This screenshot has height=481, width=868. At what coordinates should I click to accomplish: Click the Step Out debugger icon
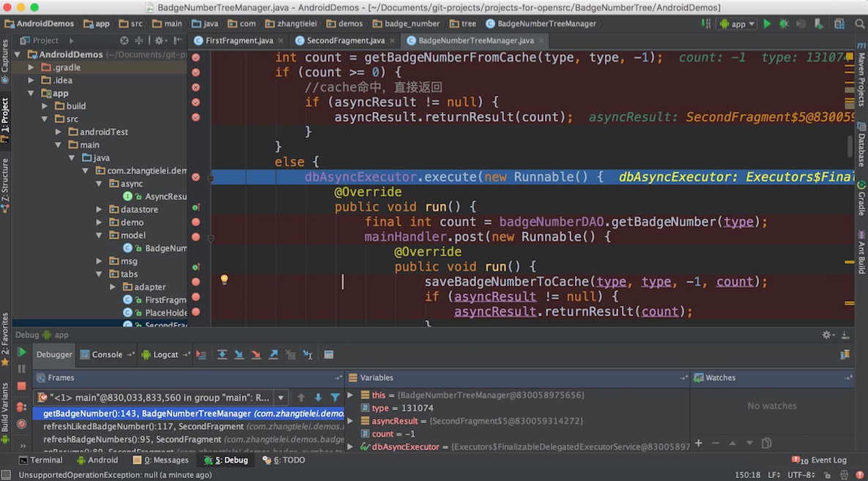pos(273,355)
